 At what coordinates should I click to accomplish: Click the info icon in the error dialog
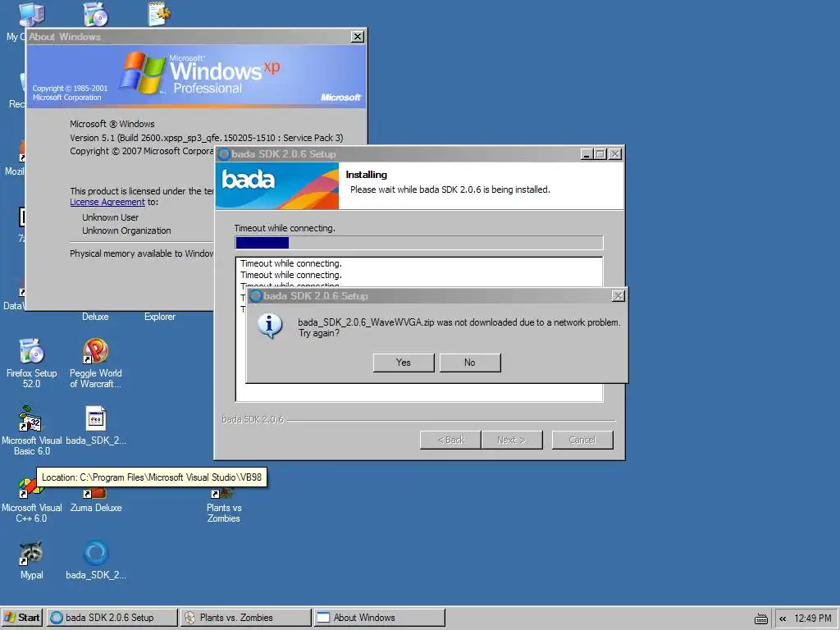pyautogui.click(x=270, y=325)
